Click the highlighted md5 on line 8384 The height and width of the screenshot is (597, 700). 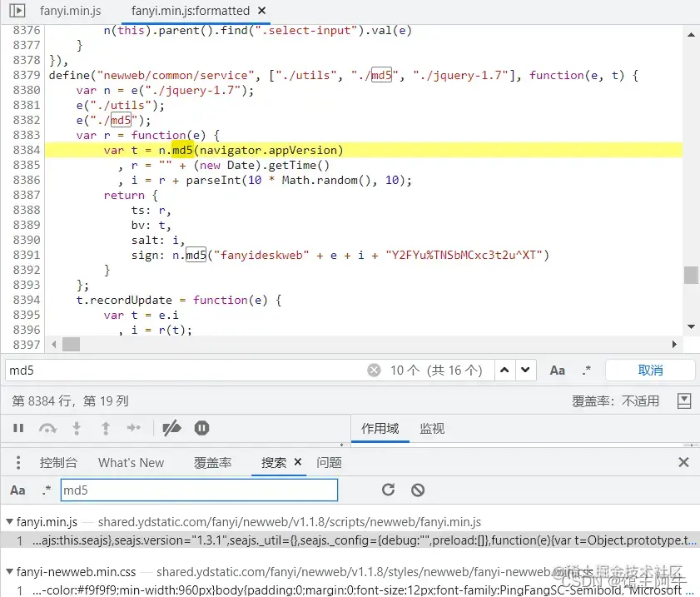click(x=182, y=150)
